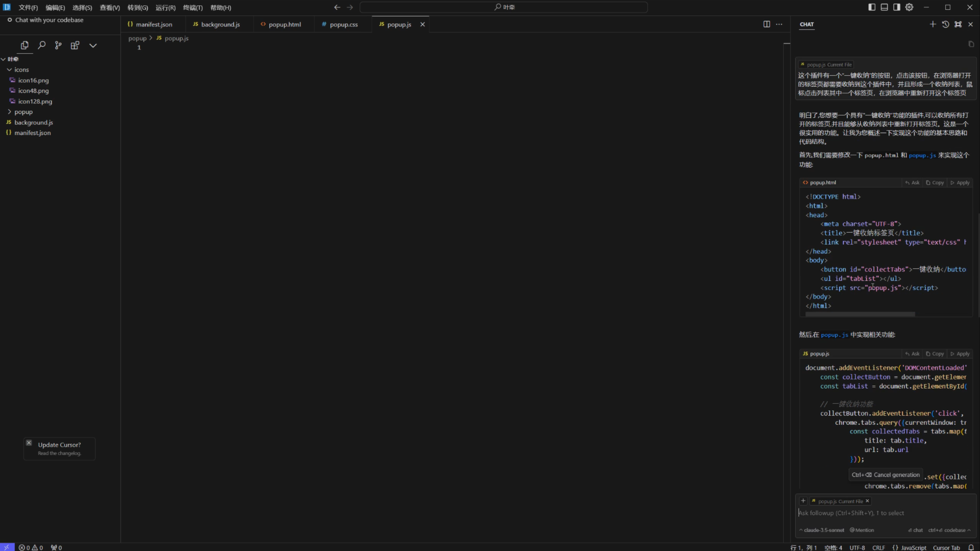
Task: Toggle the primary sidebar layout icon
Action: [872, 7]
